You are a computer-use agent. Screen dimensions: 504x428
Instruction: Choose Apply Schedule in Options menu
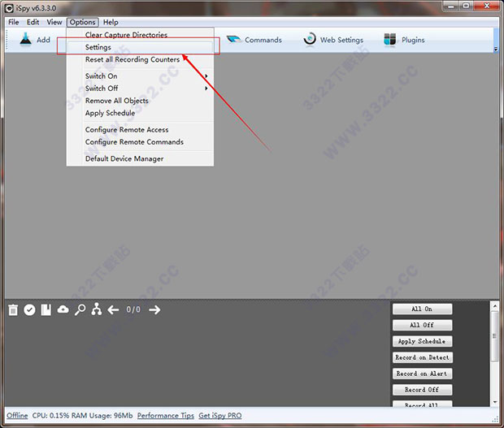click(x=140, y=113)
